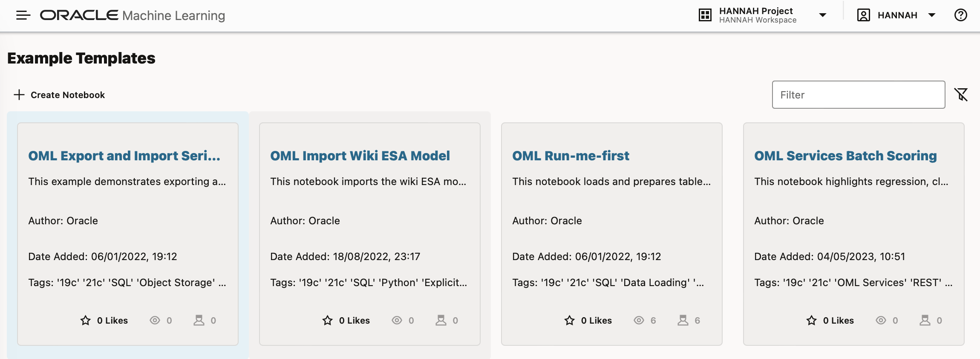This screenshot has width=980, height=359.
Task: Expand the HANNAH Project workspace dropdown
Action: (x=823, y=15)
